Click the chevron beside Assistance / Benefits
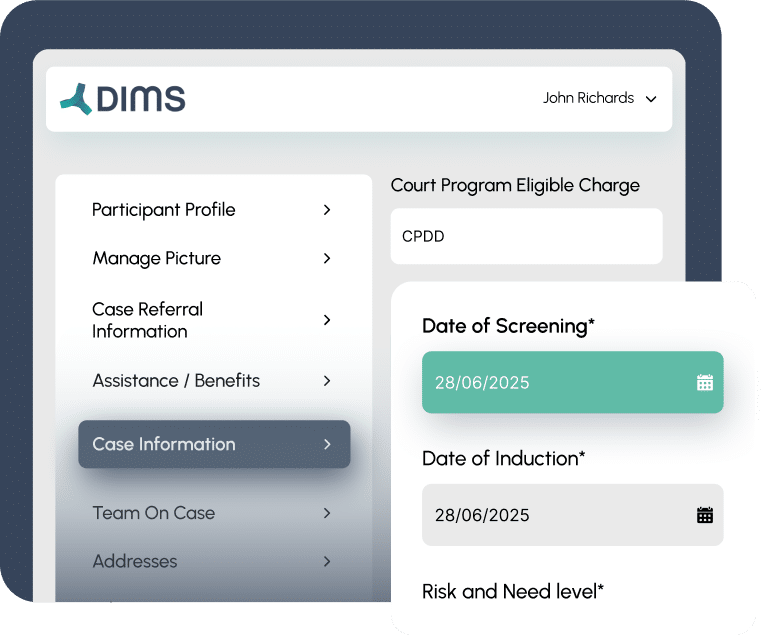 click(327, 381)
